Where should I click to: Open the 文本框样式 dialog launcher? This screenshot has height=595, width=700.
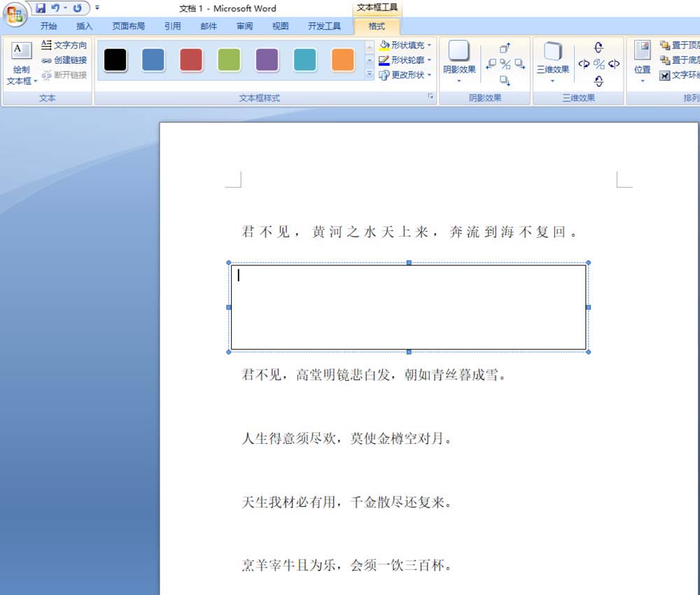430,96
